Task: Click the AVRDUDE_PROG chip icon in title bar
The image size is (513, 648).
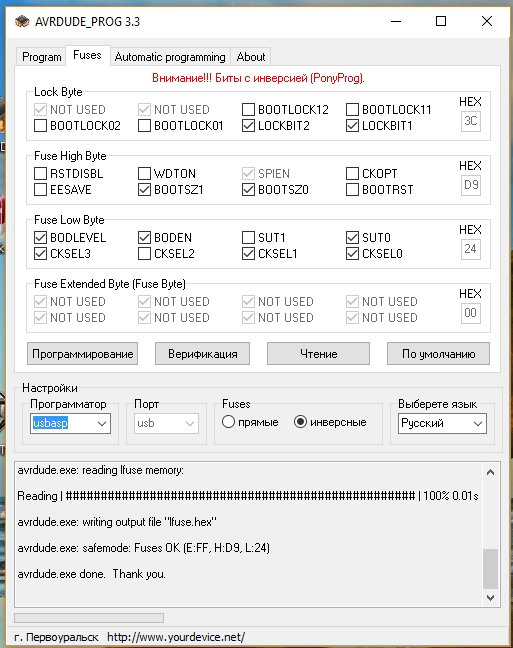Action: 22,21
